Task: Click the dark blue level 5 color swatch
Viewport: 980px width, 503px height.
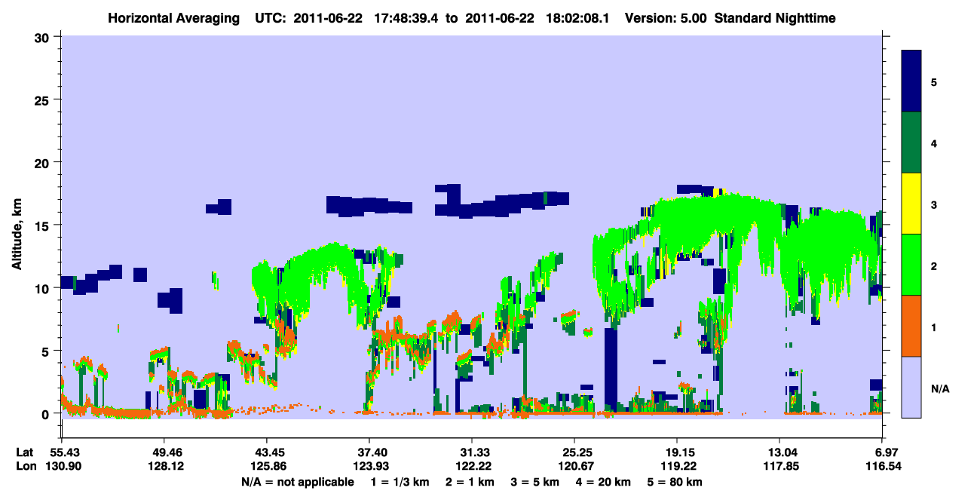Action: click(x=911, y=81)
